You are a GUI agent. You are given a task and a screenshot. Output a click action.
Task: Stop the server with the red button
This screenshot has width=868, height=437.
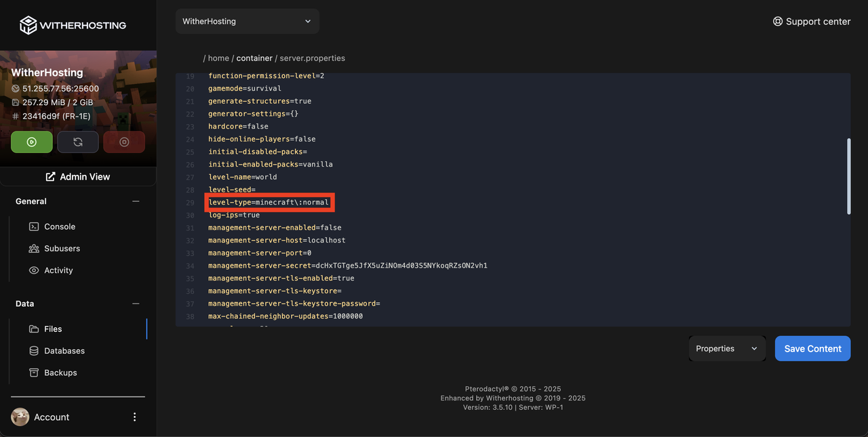click(124, 142)
